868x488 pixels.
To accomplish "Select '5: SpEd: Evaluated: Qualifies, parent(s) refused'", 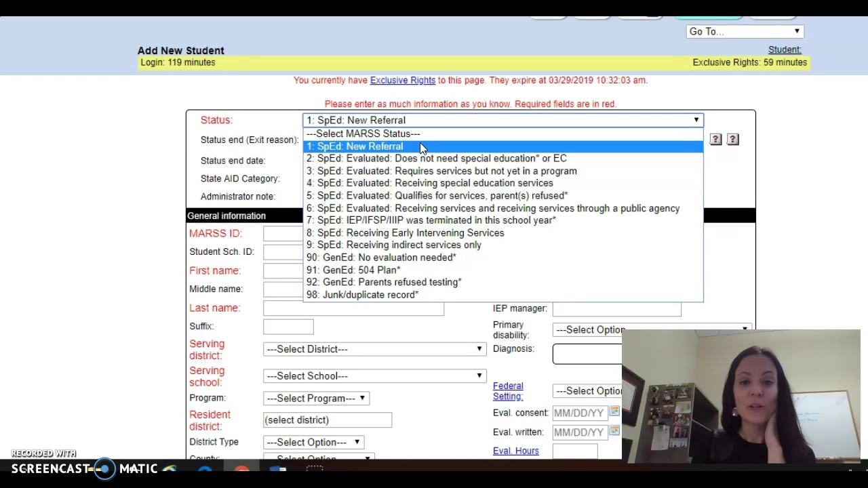I will click(503, 196).
